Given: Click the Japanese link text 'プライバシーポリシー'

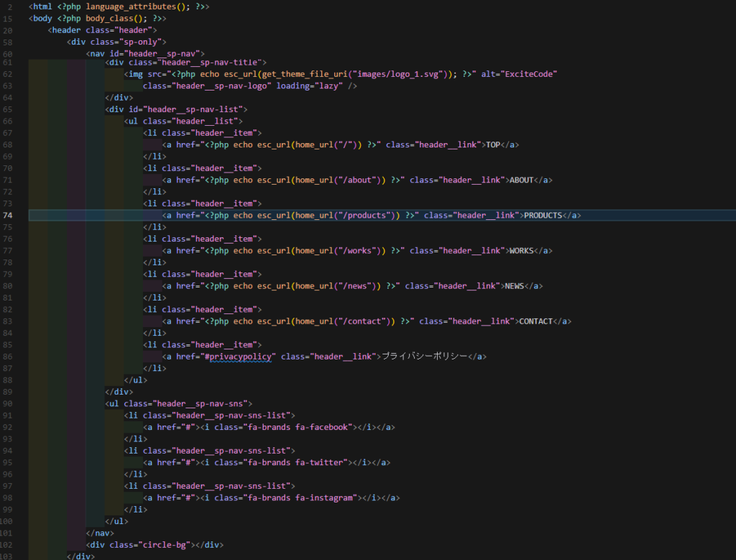Looking at the screenshot, I should 424,357.
